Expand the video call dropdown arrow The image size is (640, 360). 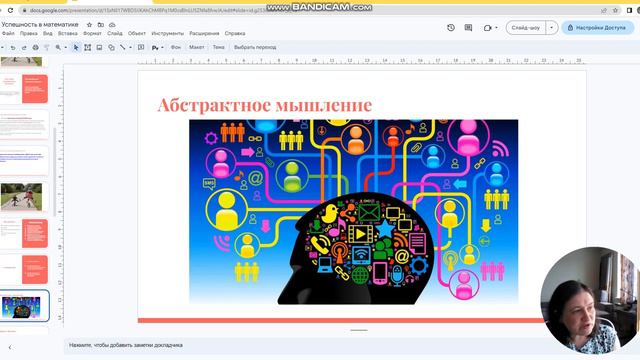[496, 28]
